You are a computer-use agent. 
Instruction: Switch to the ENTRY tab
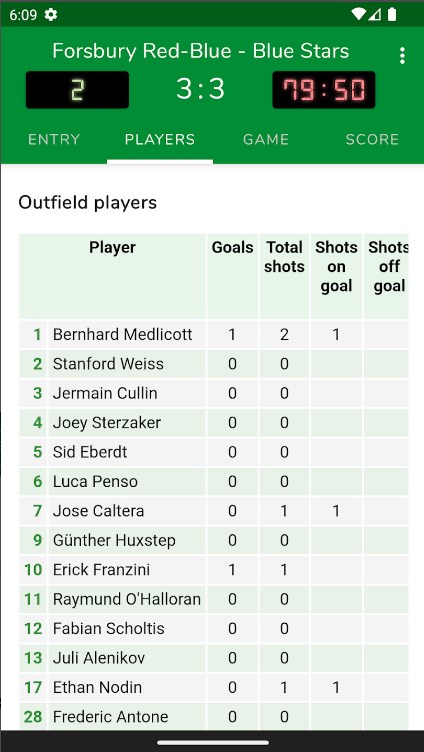(x=54, y=140)
